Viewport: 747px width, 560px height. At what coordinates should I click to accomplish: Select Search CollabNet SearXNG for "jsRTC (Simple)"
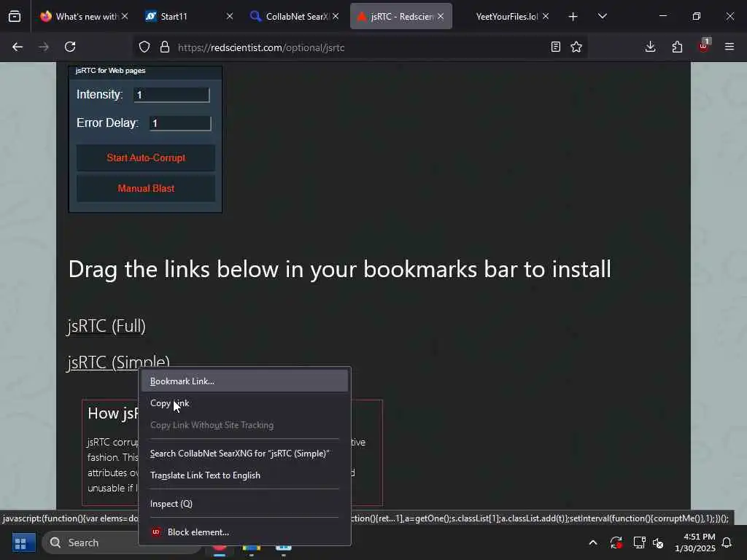245,454
